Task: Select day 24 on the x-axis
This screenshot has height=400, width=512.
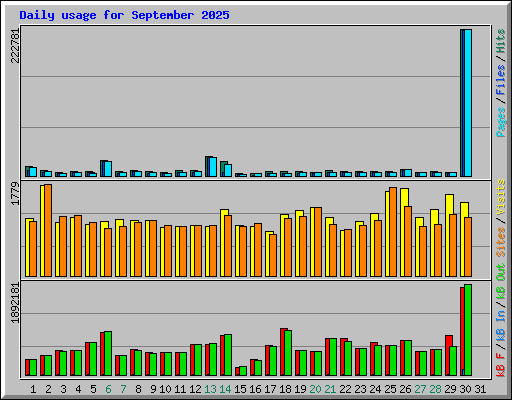Action: click(375, 389)
